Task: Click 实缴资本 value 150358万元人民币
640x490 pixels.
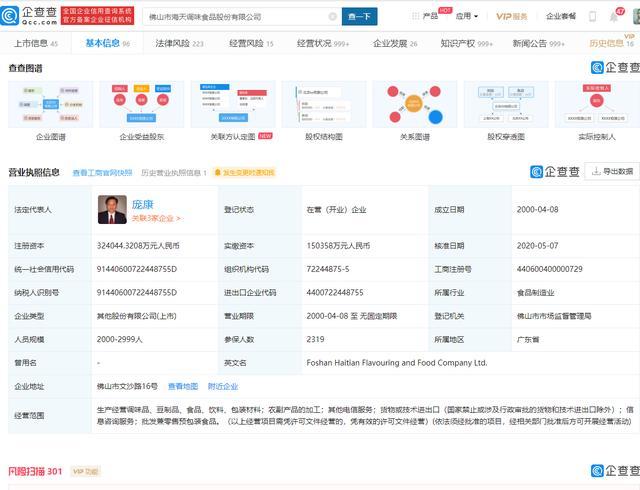Action: (338, 246)
